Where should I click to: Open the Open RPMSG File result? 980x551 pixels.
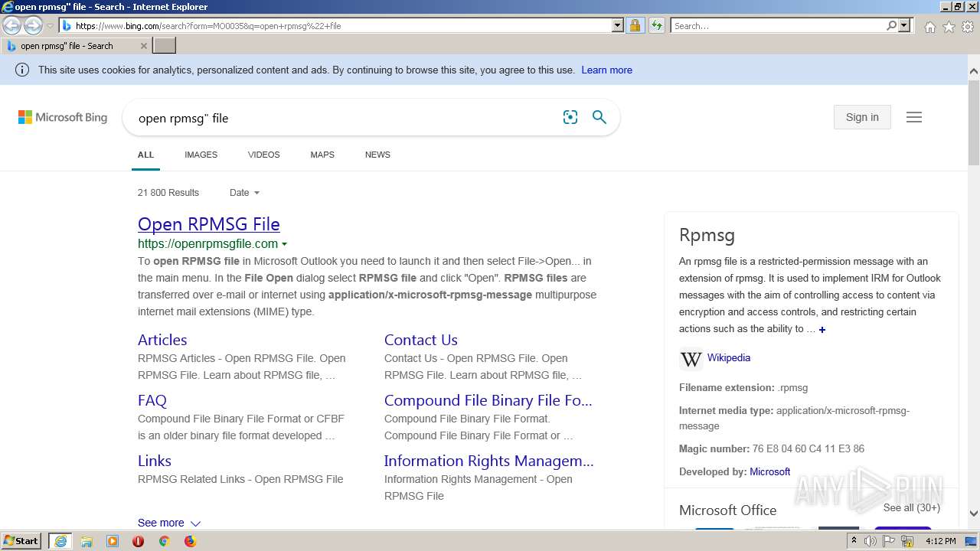[x=209, y=224]
